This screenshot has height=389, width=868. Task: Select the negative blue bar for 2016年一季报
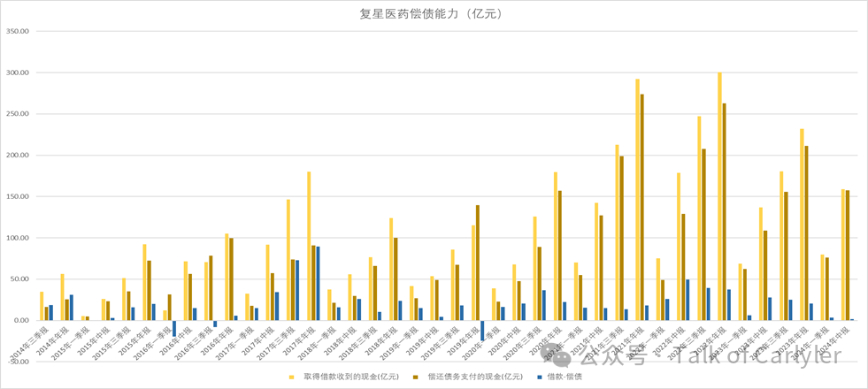click(174, 329)
